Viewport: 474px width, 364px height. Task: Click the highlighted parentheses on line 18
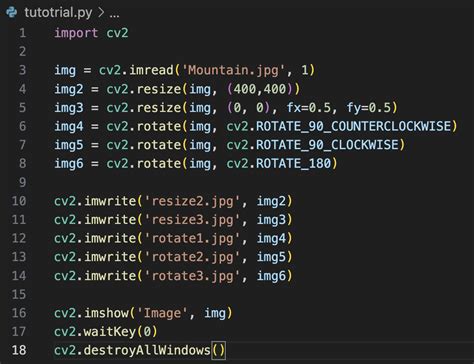pyautogui.click(x=218, y=351)
